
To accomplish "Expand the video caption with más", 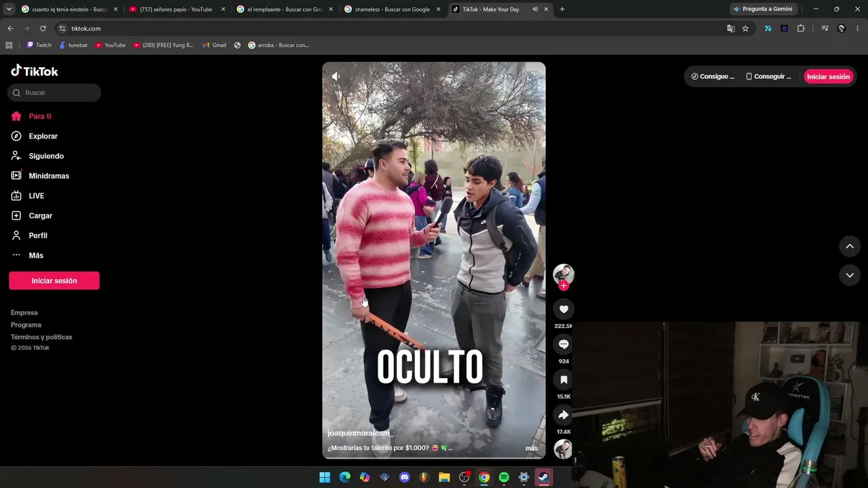I will tap(532, 448).
